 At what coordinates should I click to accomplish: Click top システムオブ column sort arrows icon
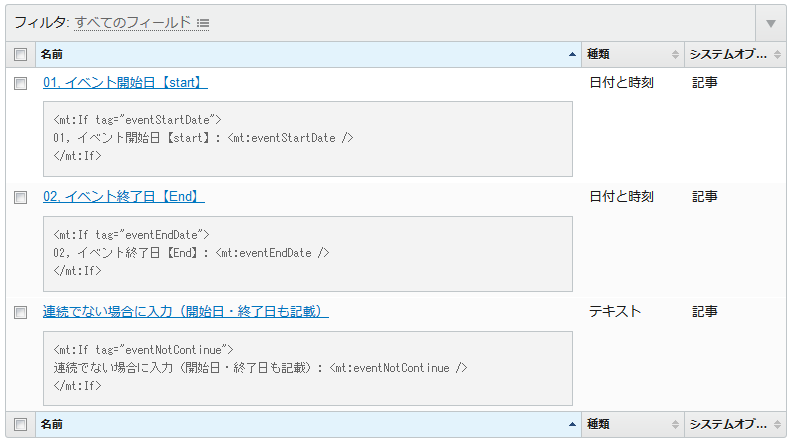777,55
